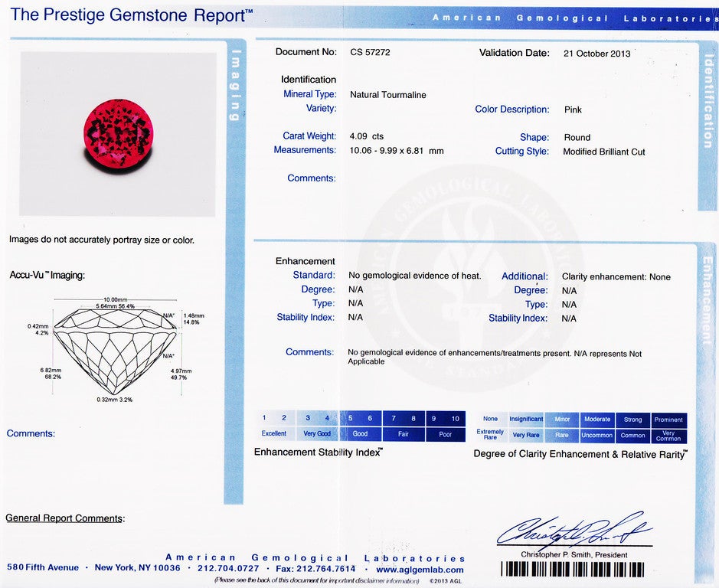Click the "Shape:" label
The height and width of the screenshot is (588, 719).
point(534,137)
